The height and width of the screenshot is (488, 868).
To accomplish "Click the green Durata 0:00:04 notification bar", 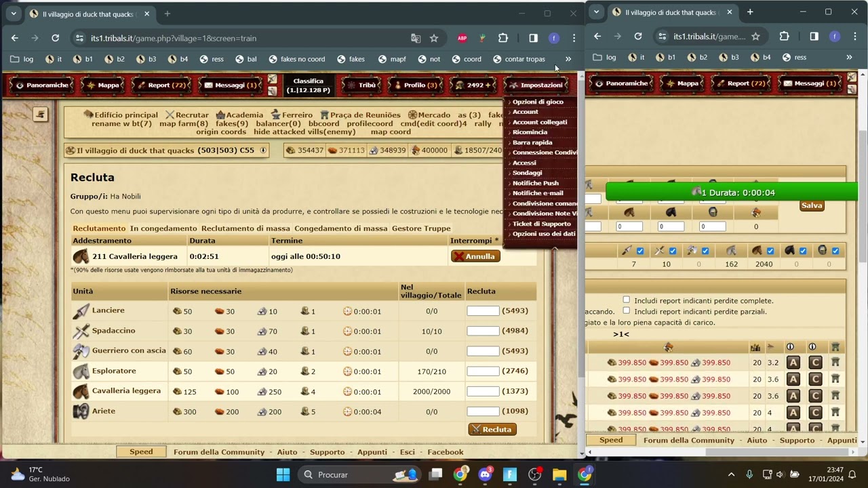I will 732,192.
